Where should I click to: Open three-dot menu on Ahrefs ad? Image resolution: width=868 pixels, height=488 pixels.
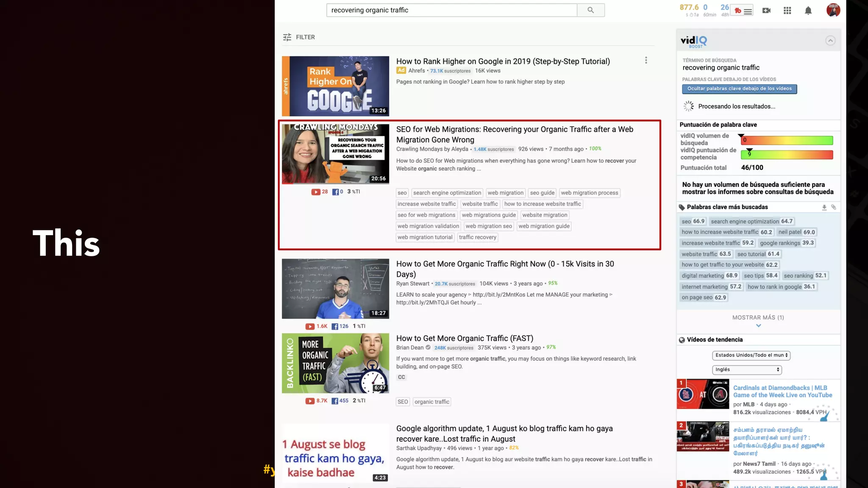click(646, 61)
